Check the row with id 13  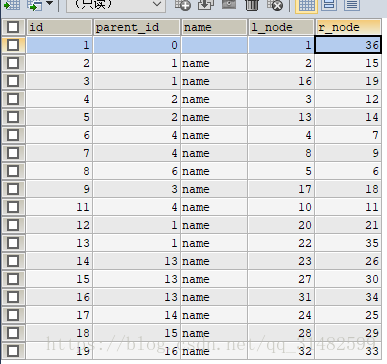point(13,243)
